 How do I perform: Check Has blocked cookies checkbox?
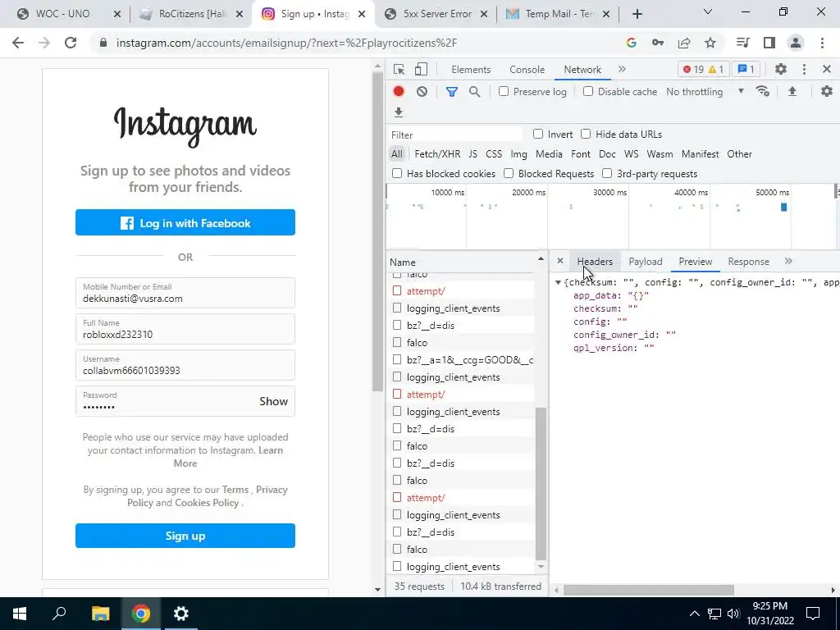coord(397,174)
